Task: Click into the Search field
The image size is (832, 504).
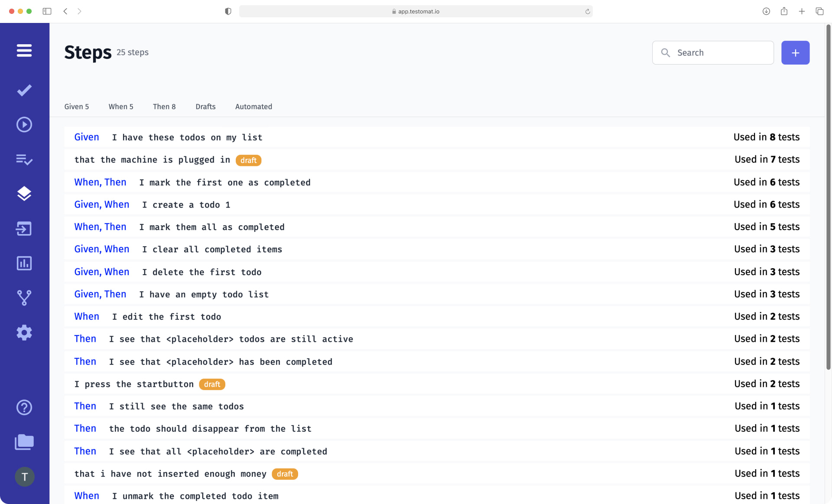Action: coord(713,52)
